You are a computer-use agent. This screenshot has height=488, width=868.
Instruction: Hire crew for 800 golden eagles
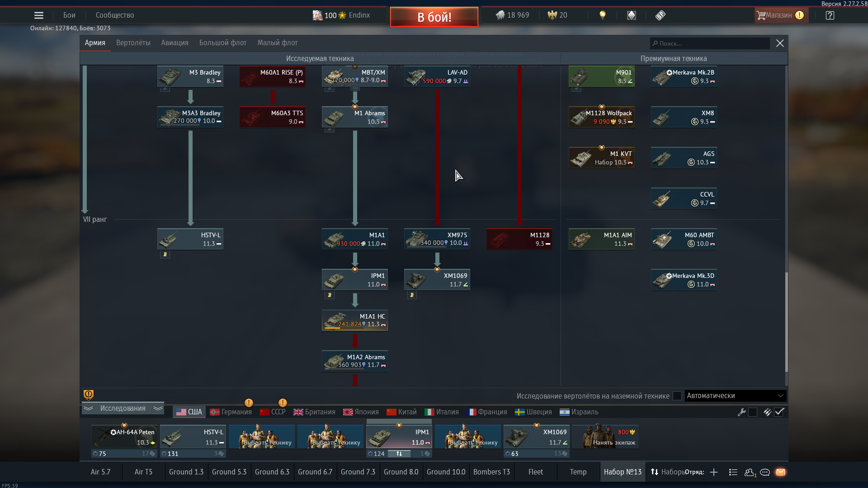tap(605, 437)
